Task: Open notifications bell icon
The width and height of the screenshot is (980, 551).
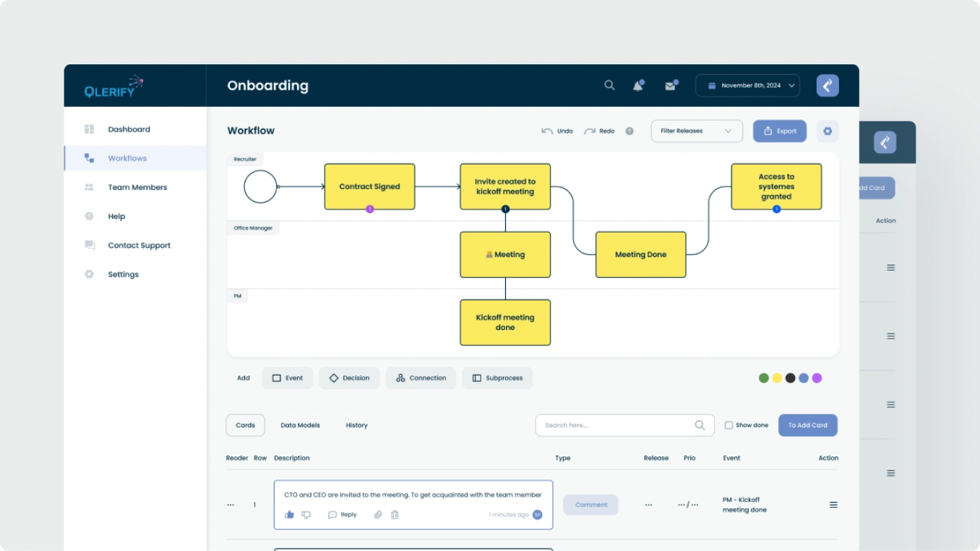Action: 638,85
